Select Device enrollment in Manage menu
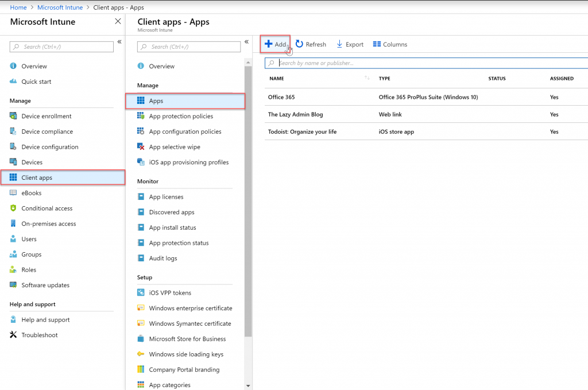 coord(46,116)
